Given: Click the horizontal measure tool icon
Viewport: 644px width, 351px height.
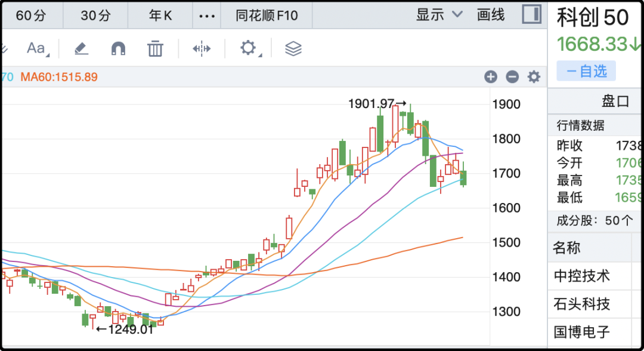Looking at the screenshot, I should tap(202, 48).
